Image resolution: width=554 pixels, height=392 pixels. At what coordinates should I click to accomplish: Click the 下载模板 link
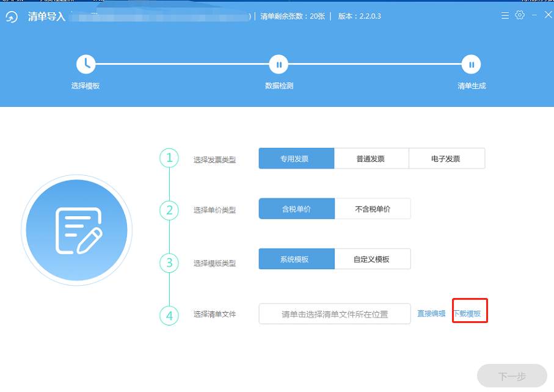[467, 314]
